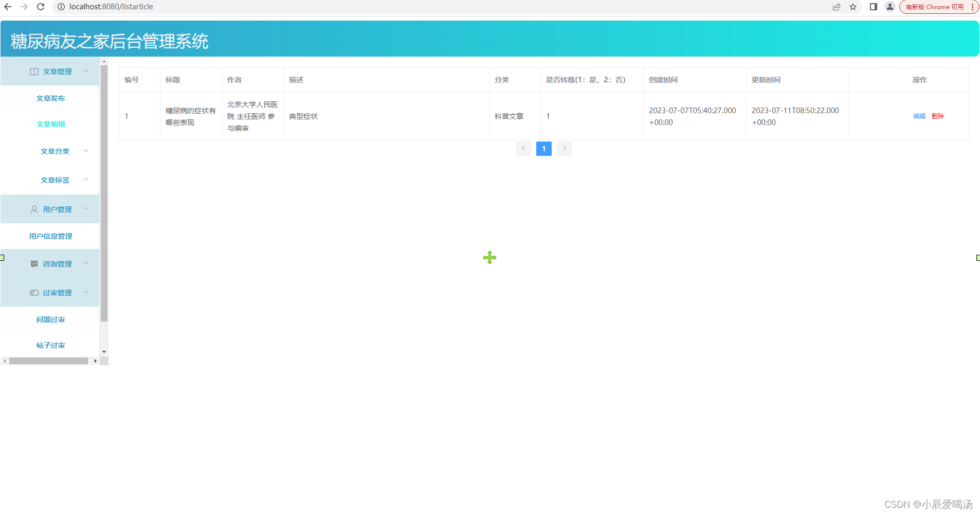
Task: Expand the 文章标签 submenu arrow
Action: tap(86, 180)
